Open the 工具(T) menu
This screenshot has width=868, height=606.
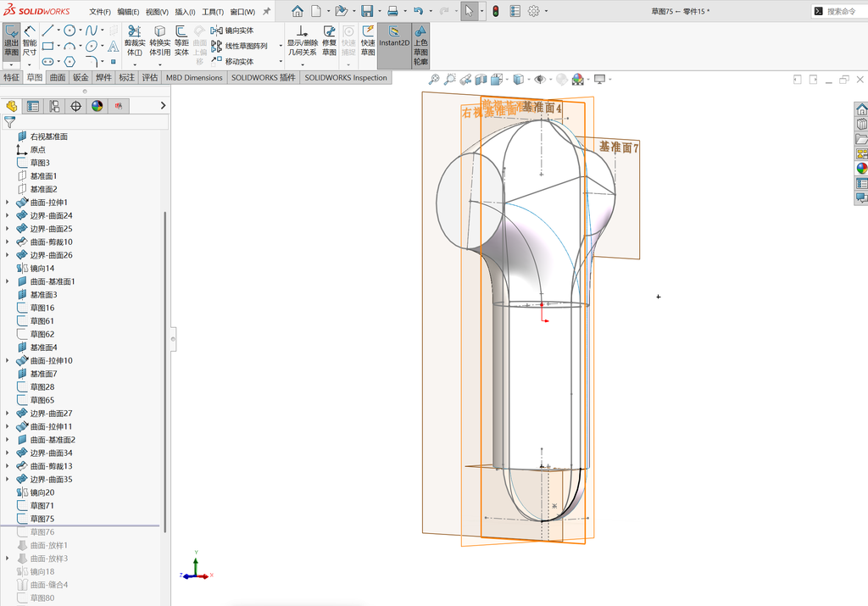click(x=213, y=11)
